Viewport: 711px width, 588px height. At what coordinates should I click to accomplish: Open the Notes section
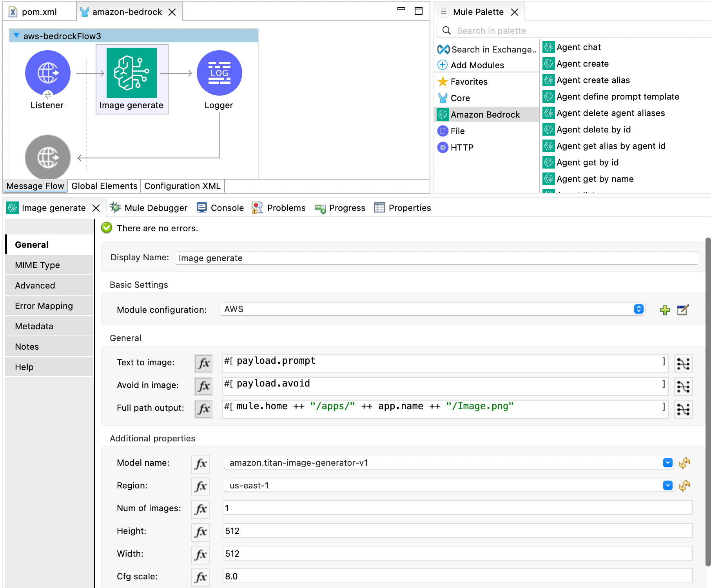pos(49,347)
